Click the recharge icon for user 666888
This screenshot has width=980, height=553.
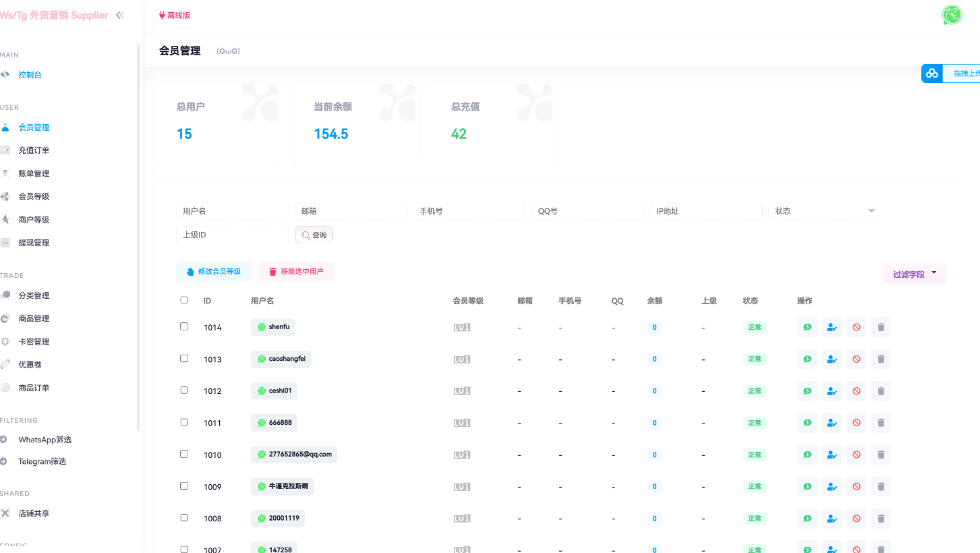[807, 423]
